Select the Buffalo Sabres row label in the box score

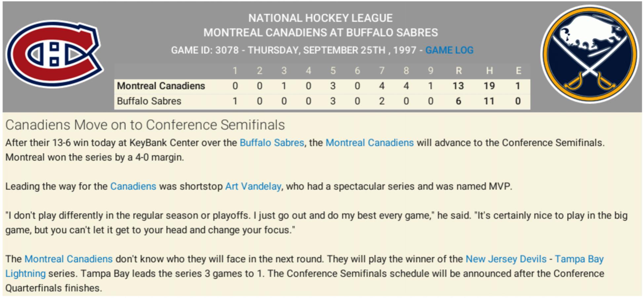point(149,101)
